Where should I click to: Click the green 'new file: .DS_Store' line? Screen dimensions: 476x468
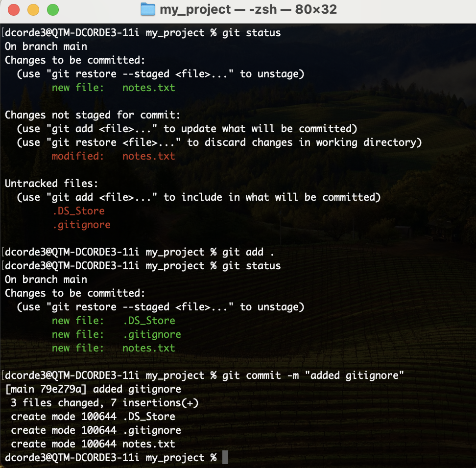pyautogui.click(x=113, y=321)
